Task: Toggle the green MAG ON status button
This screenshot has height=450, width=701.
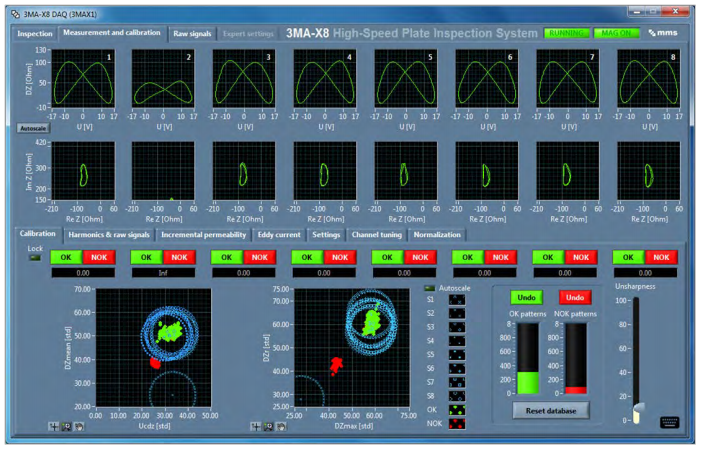Action: coord(616,33)
